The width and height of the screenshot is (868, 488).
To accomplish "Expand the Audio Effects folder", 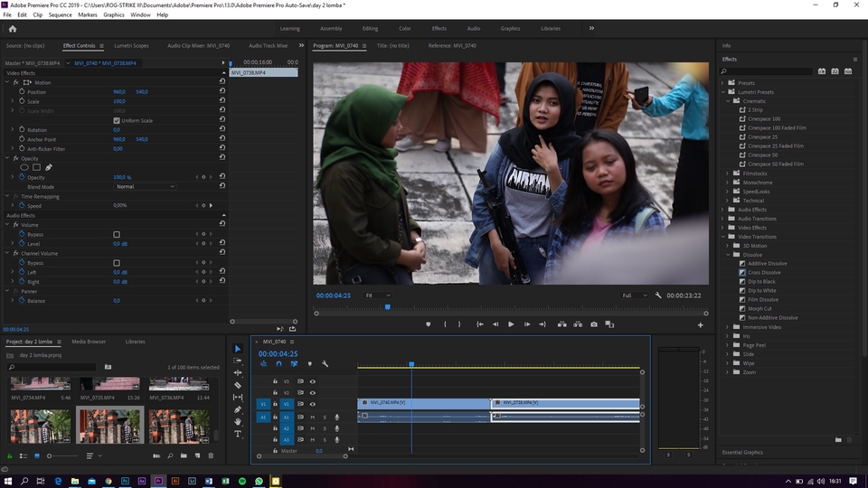I will coord(723,210).
